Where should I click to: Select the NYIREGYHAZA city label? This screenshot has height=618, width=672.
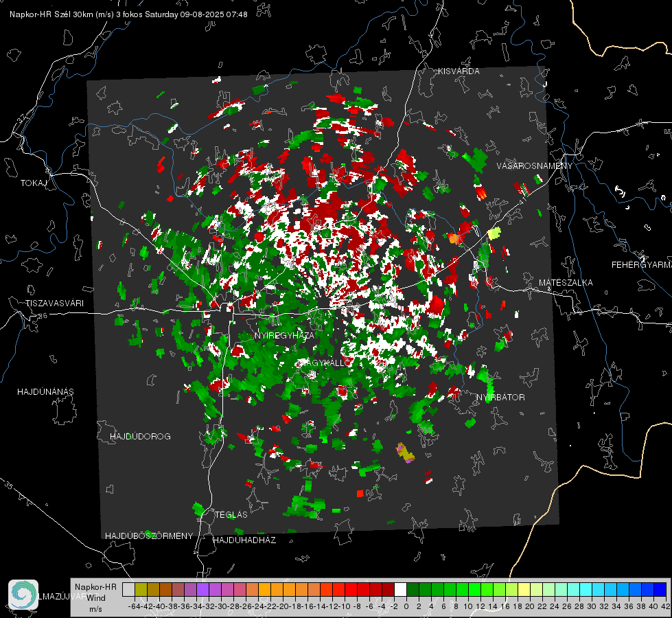pos(284,335)
